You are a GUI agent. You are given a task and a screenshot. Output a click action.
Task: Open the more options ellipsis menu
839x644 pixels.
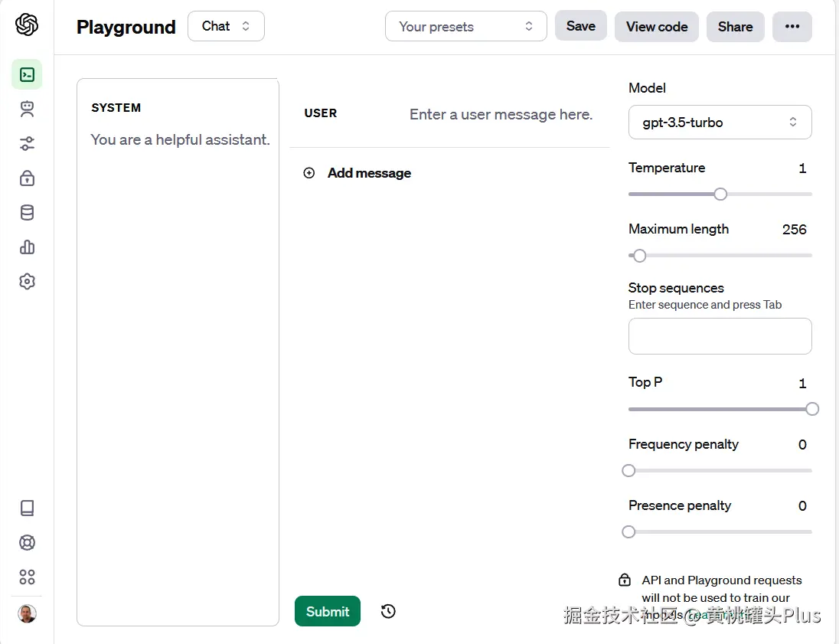[792, 26]
